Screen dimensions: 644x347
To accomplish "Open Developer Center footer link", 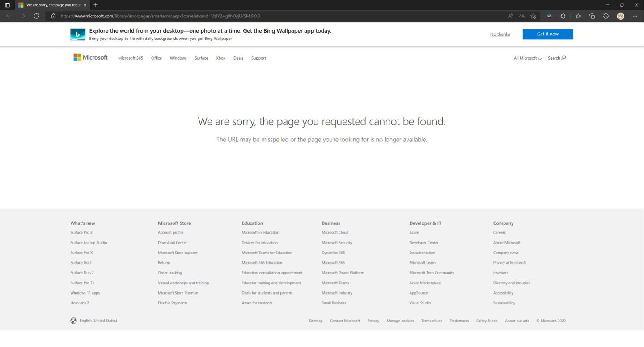I will [x=424, y=243].
